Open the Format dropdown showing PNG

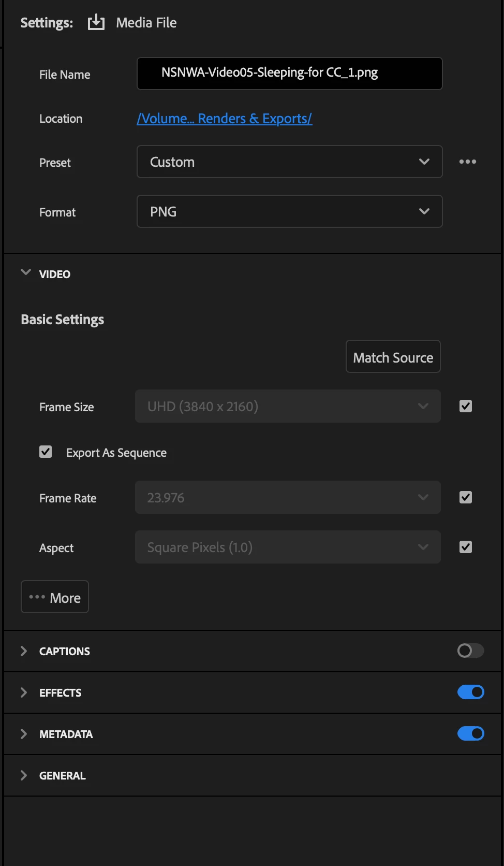point(289,211)
